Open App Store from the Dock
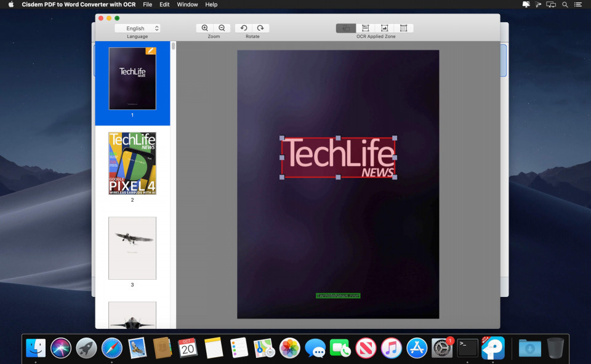Viewport: 591px width, 364px height. point(417,348)
